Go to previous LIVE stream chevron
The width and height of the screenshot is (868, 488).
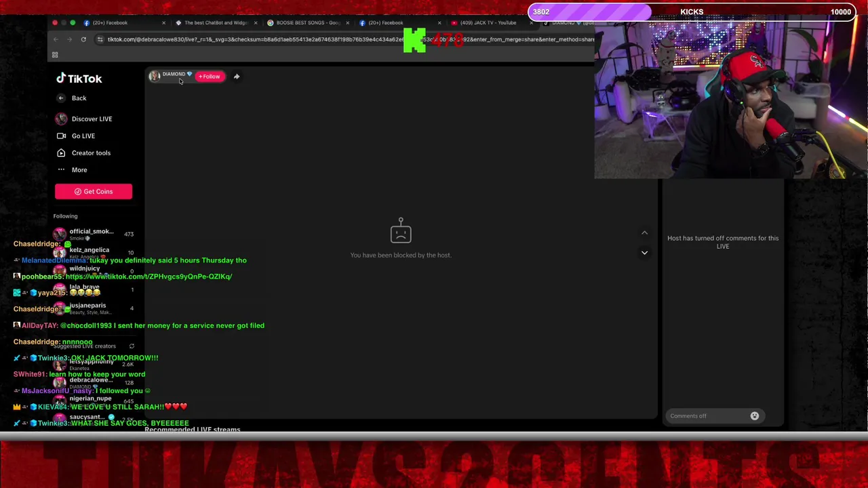tap(644, 232)
